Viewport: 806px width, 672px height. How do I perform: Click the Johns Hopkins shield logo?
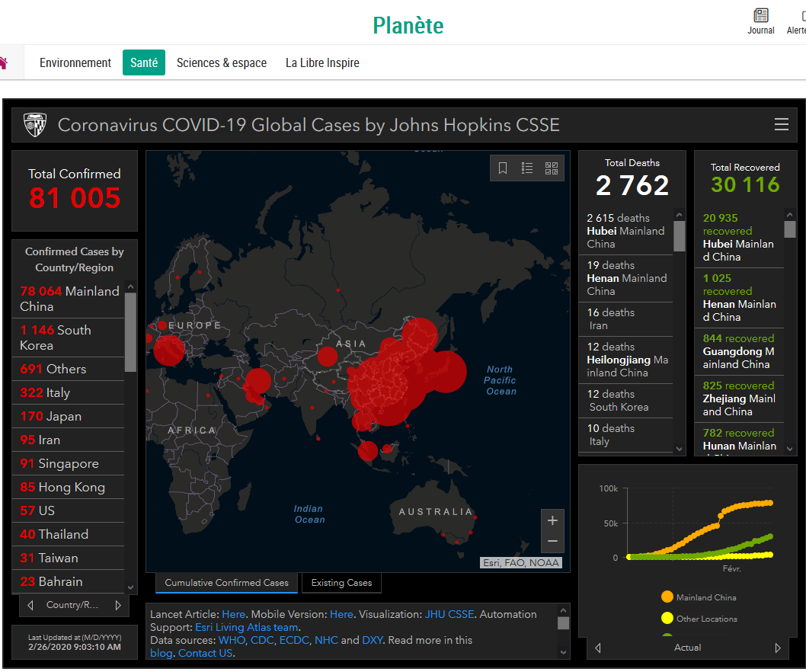35,125
